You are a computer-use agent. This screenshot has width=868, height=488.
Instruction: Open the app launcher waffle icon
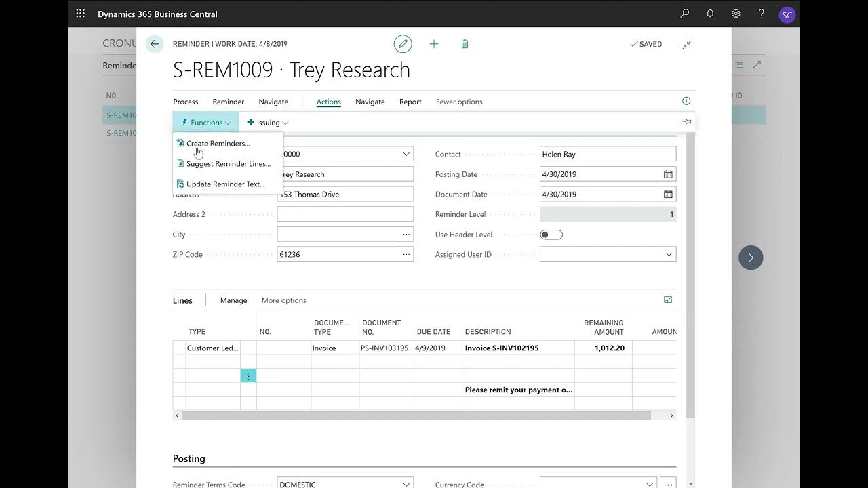pos(81,14)
